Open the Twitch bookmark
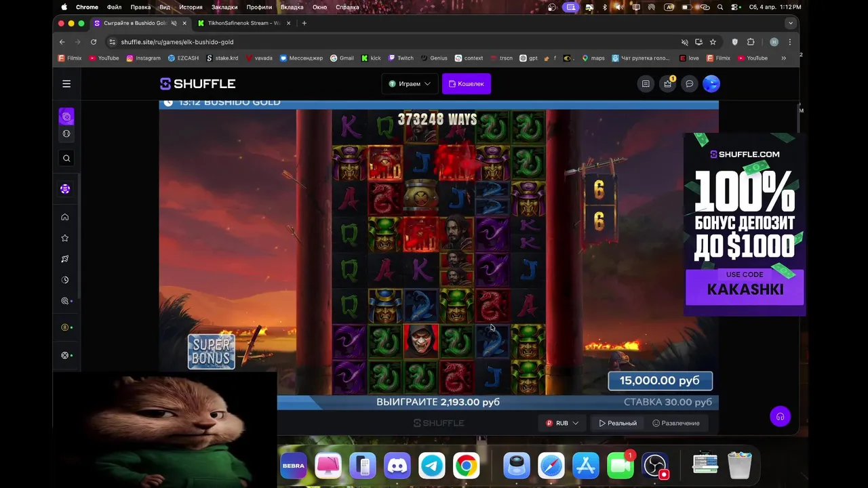 (x=400, y=58)
